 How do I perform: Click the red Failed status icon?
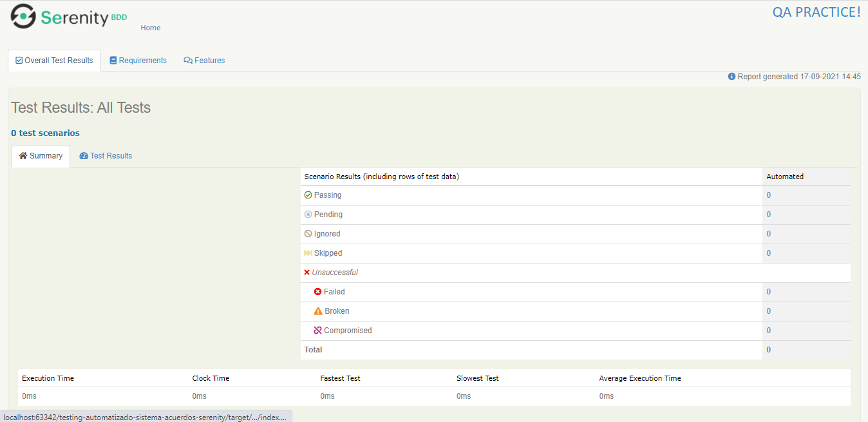pyautogui.click(x=317, y=291)
